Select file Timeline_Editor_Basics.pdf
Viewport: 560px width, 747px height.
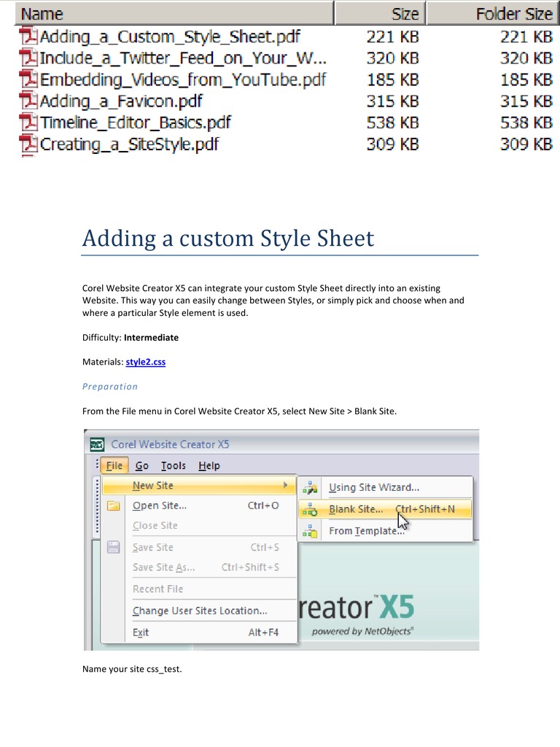coord(136,123)
